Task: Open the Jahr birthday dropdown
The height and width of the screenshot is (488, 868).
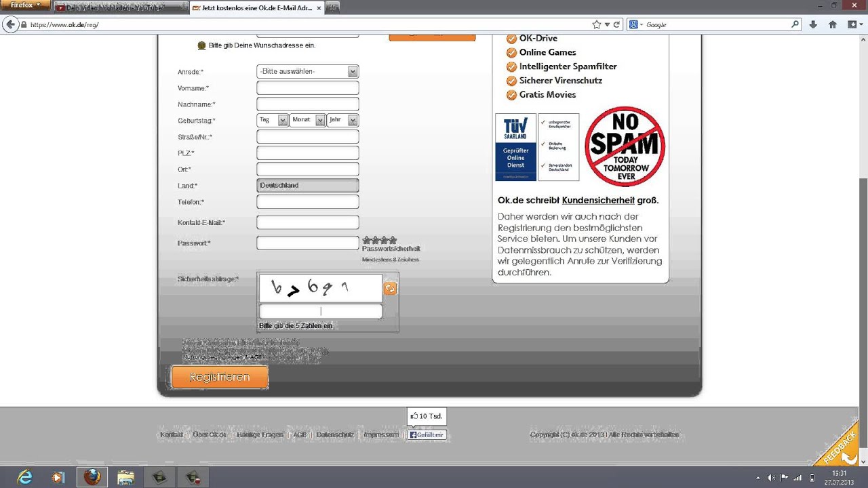Action: click(x=342, y=120)
